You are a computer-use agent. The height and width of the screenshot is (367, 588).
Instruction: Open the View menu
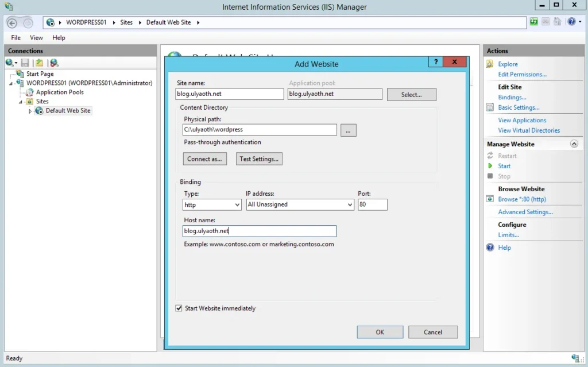(x=36, y=37)
